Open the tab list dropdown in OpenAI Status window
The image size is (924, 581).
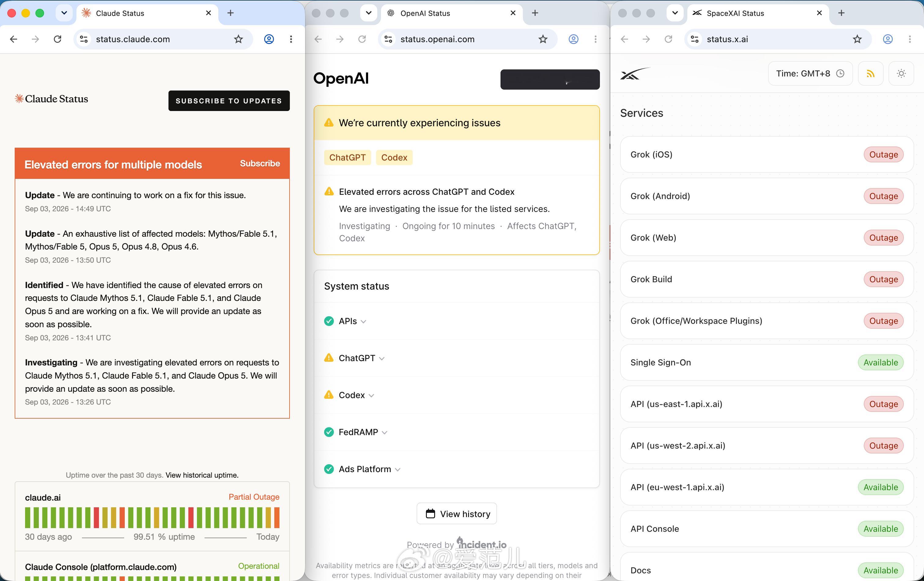point(369,13)
